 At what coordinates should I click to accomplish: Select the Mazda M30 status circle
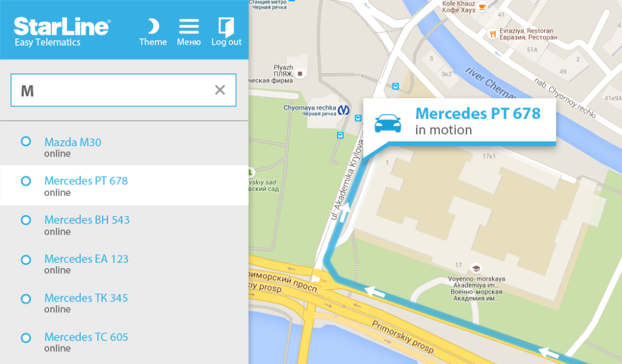[x=26, y=141]
